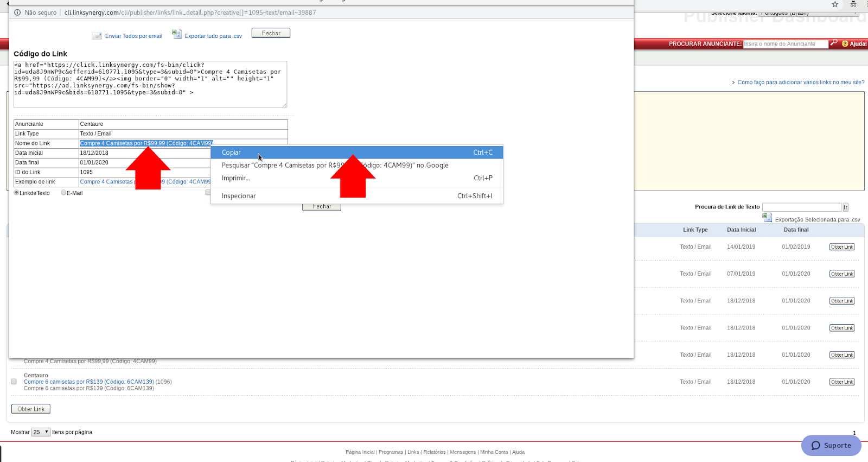Choose Imprimir... in the context menu

[x=357, y=178]
